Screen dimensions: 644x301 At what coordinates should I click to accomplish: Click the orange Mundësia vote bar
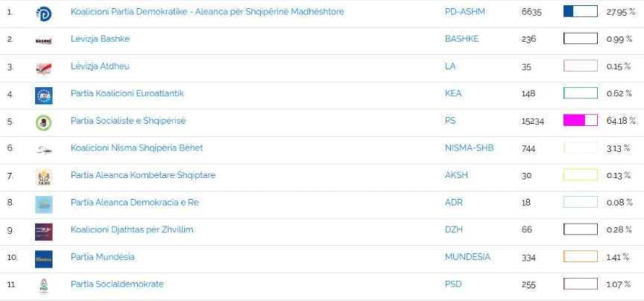[x=580, y=257]
